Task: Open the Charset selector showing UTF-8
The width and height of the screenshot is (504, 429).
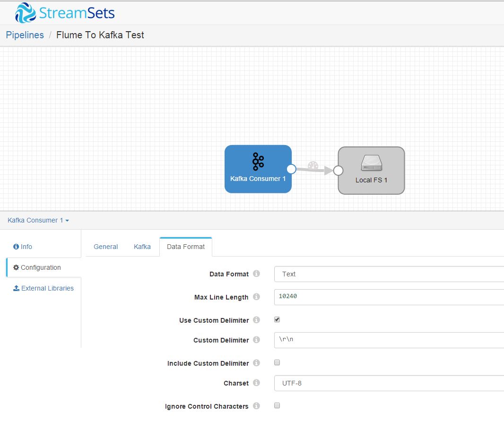Action: pos(388,383)
